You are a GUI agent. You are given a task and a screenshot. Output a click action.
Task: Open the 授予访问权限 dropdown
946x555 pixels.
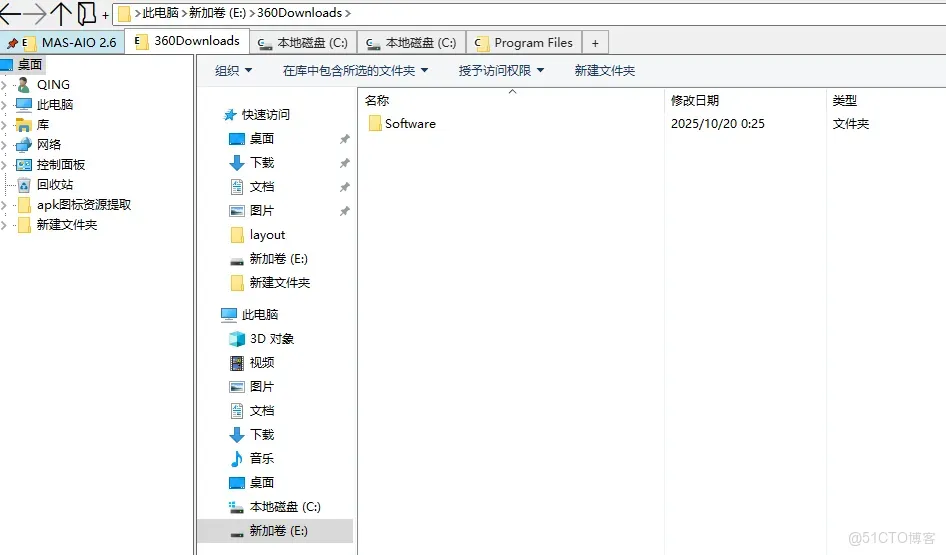tap(501, 71)
